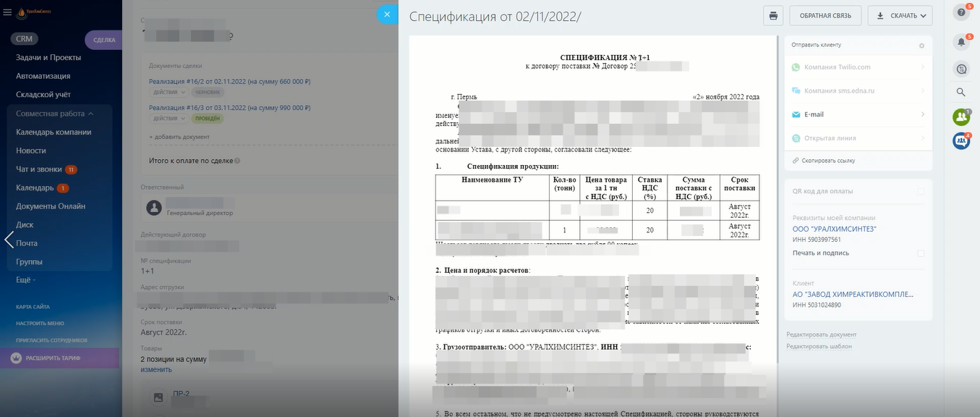Click the help icon next to Итого к оплате
The width and height of the screenshot is (980, 417).
tap(237, 161)
